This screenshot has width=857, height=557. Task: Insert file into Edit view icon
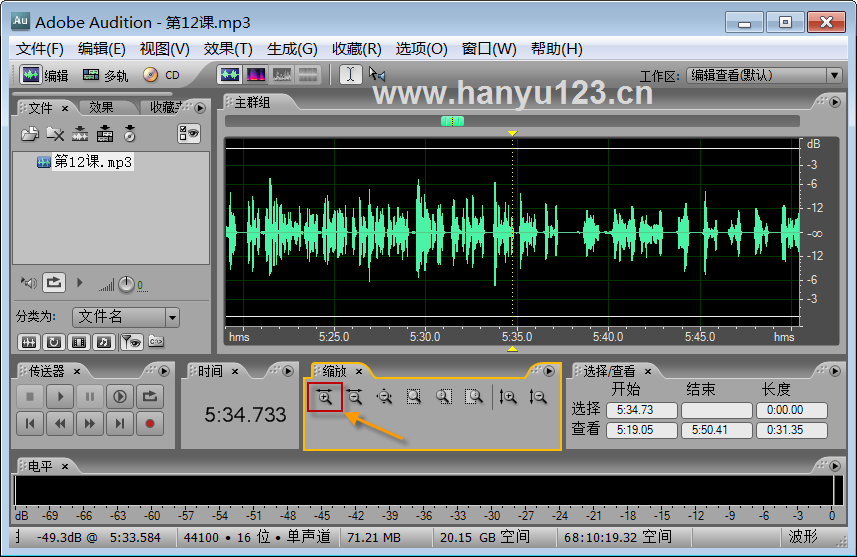[80, 134]
